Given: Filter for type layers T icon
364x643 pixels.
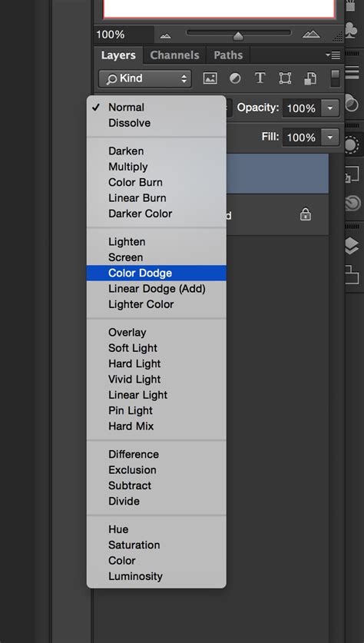Looking at the screenshot, I should [260, 78].
